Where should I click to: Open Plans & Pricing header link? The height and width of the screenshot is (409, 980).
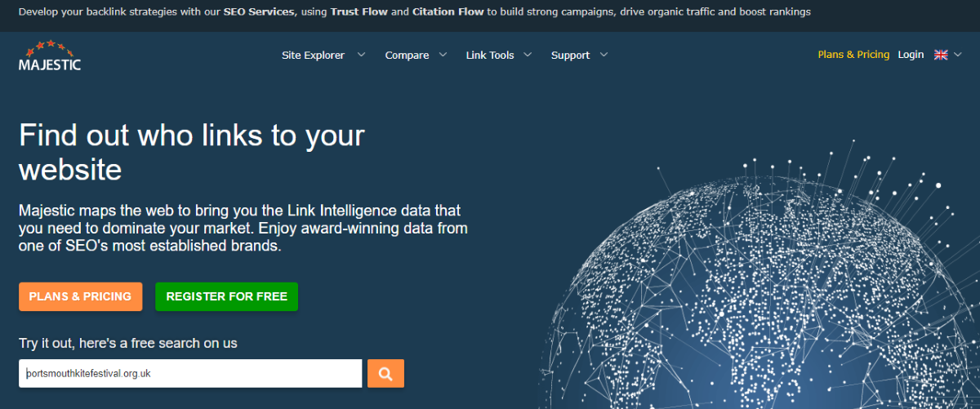point(853,55)
